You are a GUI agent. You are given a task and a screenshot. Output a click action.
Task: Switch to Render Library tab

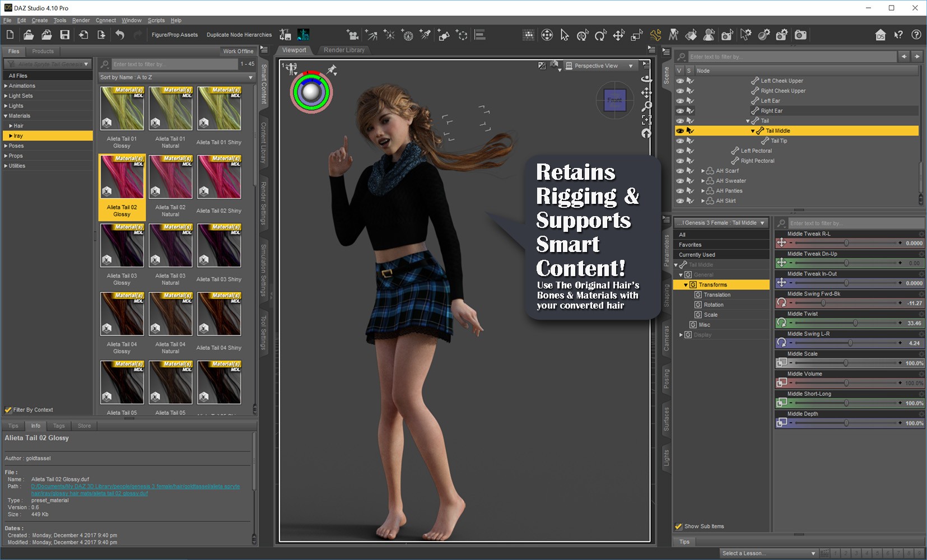pos(344,50)
